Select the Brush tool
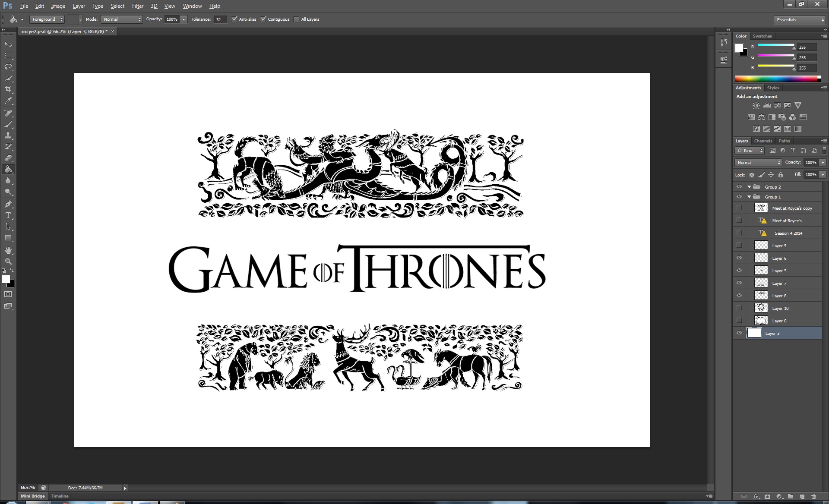The height and width of the screenshot is (504, 829). (8, 124)
